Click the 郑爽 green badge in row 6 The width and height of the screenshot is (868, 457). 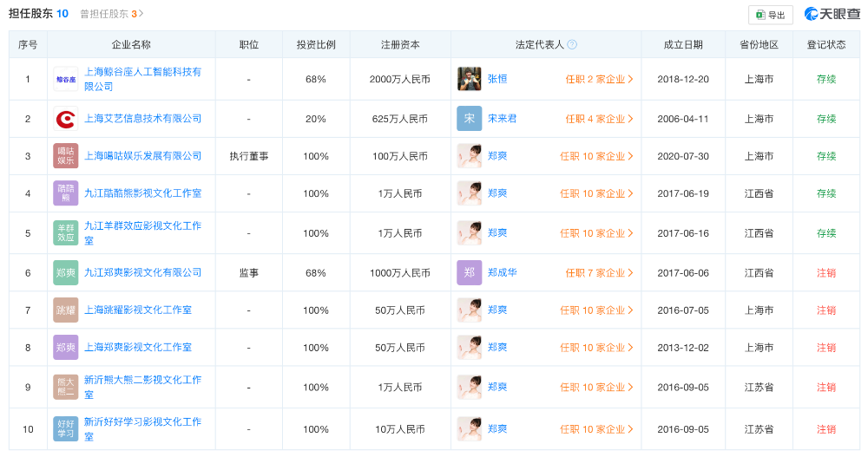point(66,273)
